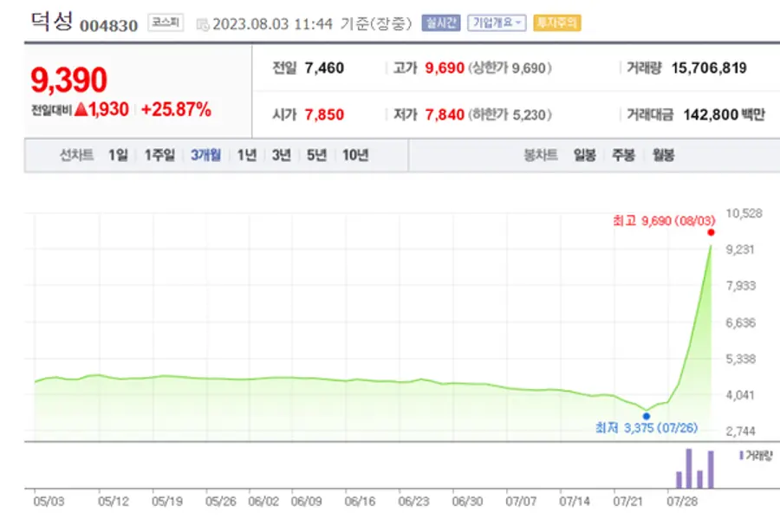
Task: Click the 실시간 real-time badge
Action: [441, 23]
